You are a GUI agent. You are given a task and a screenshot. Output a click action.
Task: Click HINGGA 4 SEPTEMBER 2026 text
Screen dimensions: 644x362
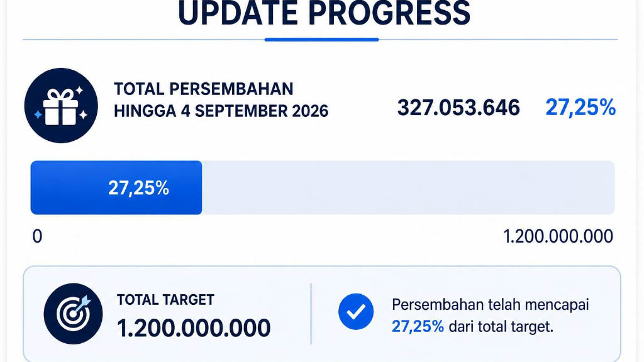[221, 111]
